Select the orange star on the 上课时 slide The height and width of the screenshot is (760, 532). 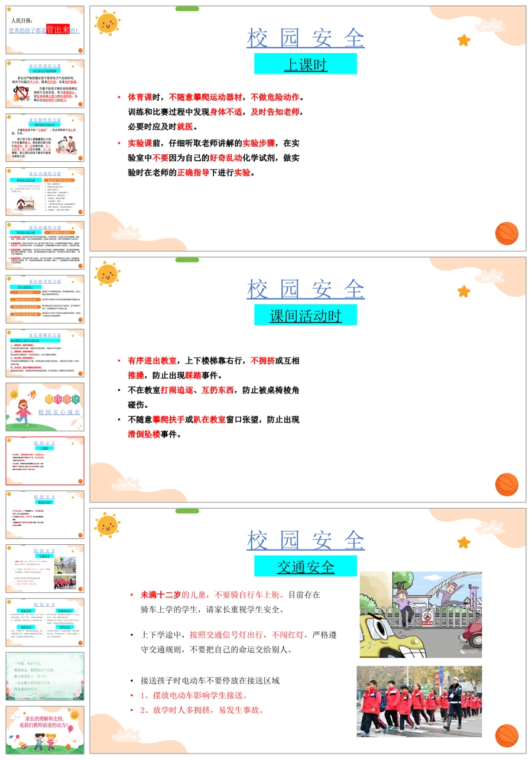(463, 40)
